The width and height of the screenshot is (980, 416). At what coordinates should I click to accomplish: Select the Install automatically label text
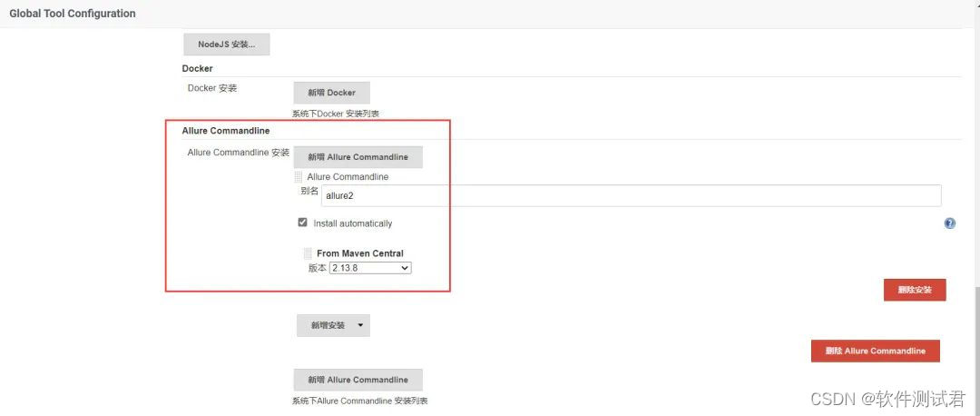(352, 223)
